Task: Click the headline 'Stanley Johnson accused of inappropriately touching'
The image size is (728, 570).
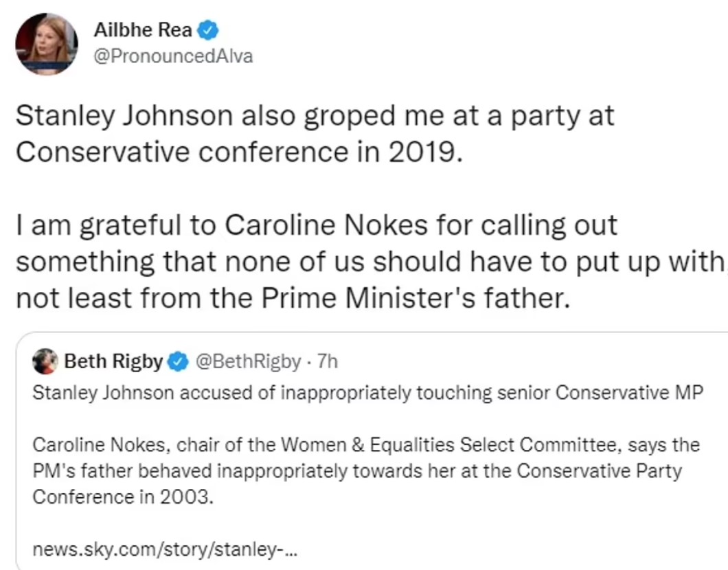Action: pos(367,393)
